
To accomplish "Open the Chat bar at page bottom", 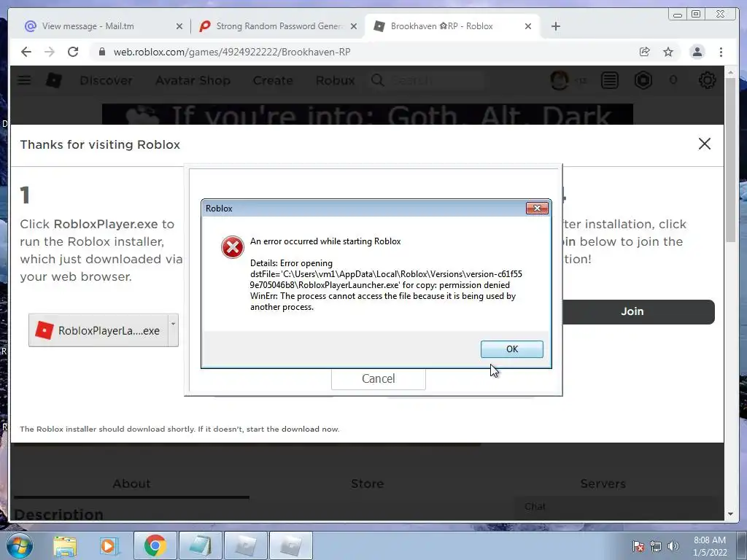I will [x=617, y=507].
